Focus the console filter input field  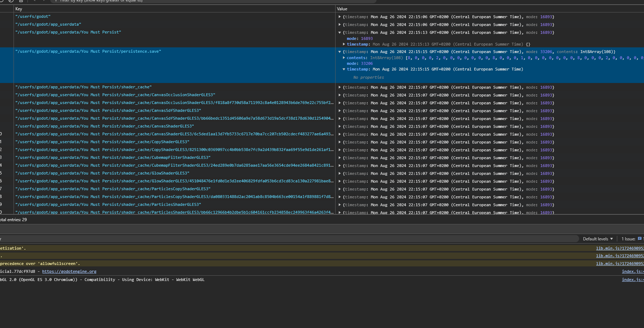(289, 239)
